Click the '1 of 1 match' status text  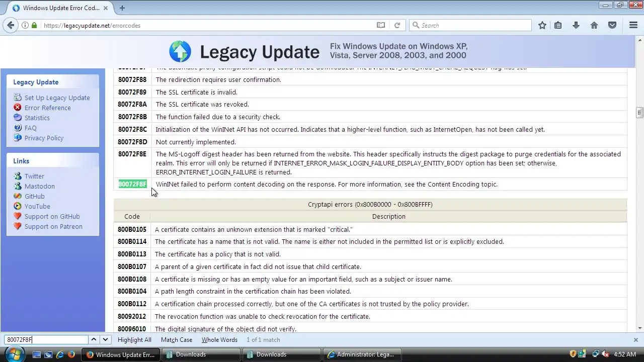click(263, 340)
